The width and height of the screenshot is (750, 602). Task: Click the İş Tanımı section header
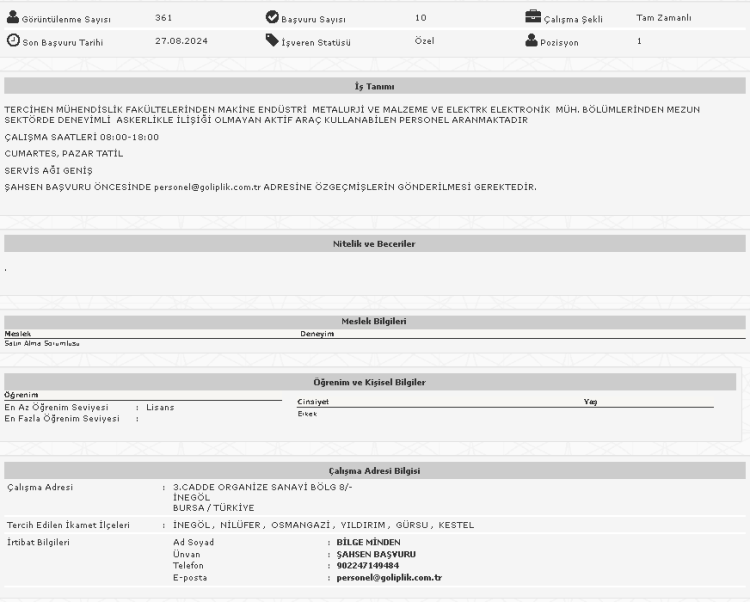(x=374, y=87)
